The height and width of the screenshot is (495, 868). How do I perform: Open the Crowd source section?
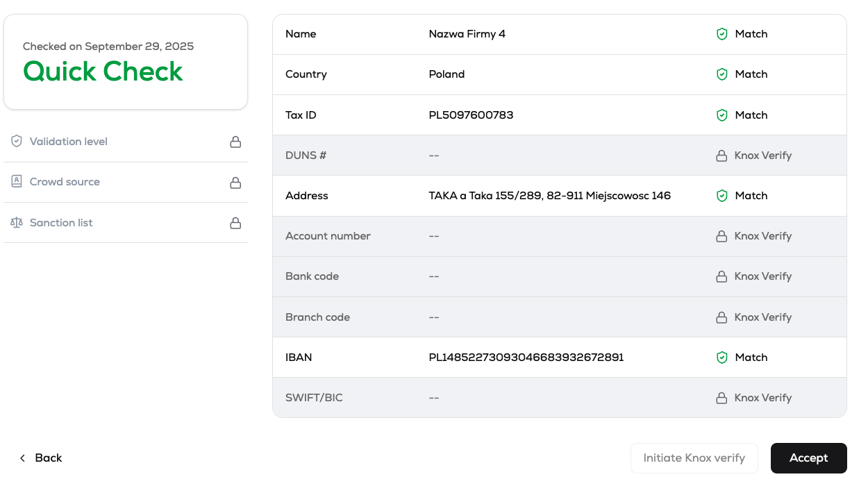pyautogui.click(x=65, y=182)
